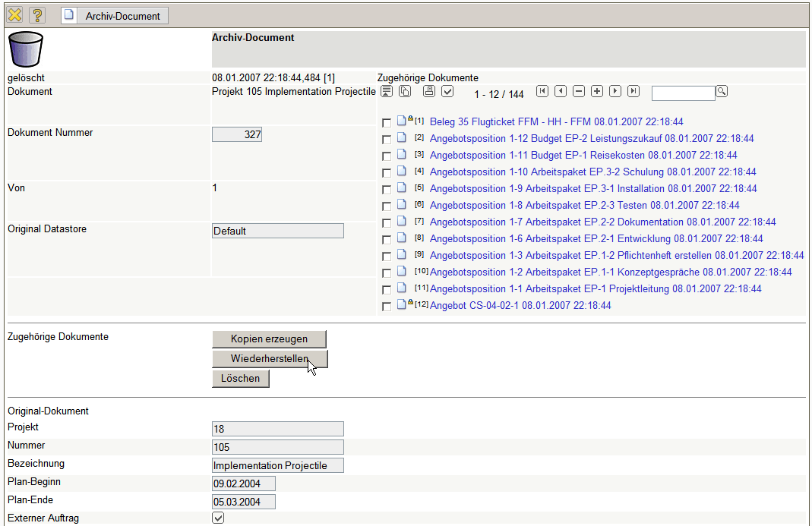Go to next page of related documents
The image size is (812, 526).
(615, 91)
